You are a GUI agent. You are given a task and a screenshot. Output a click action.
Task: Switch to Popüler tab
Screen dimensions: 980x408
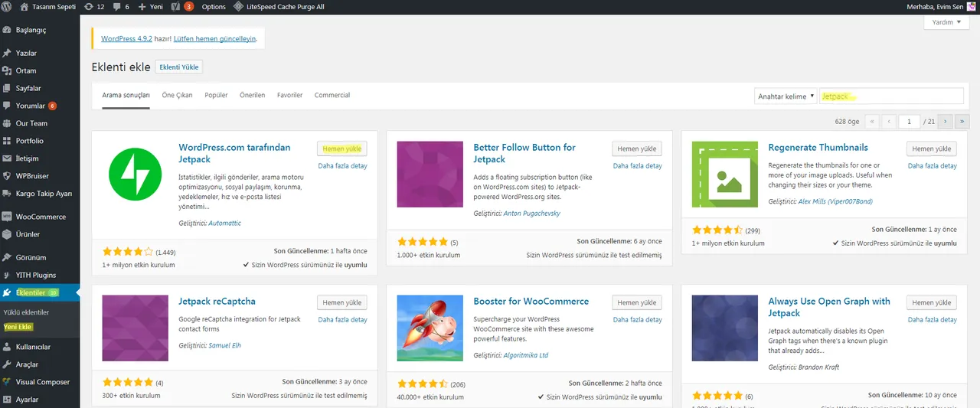(217, 95)
